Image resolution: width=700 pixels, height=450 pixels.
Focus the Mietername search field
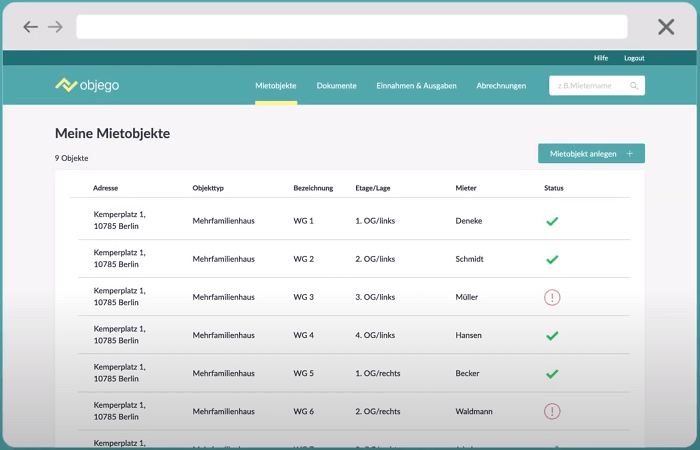(588, 86)
